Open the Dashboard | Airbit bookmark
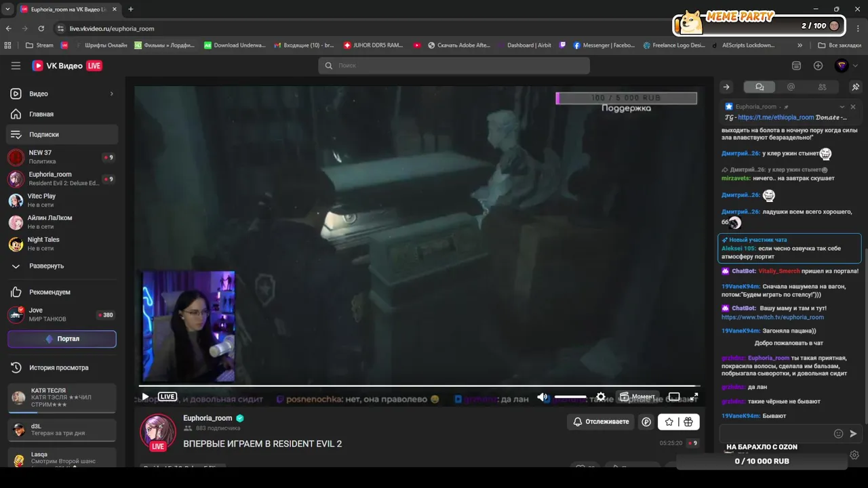Screen dimensions: 868x488 pos(524,45)
